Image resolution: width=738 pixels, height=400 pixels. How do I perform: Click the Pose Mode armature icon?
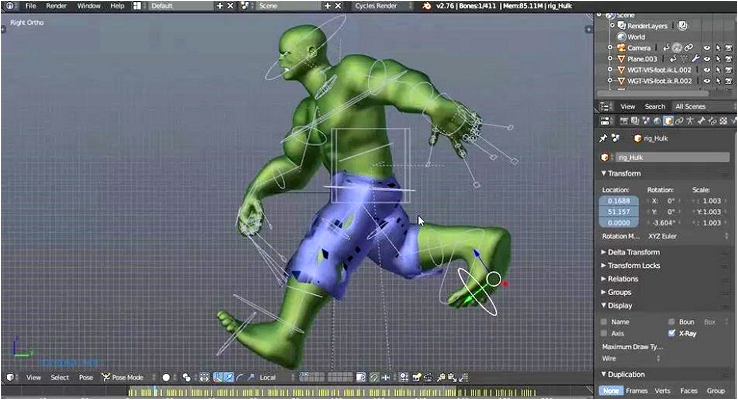click(x=104, y=378)
